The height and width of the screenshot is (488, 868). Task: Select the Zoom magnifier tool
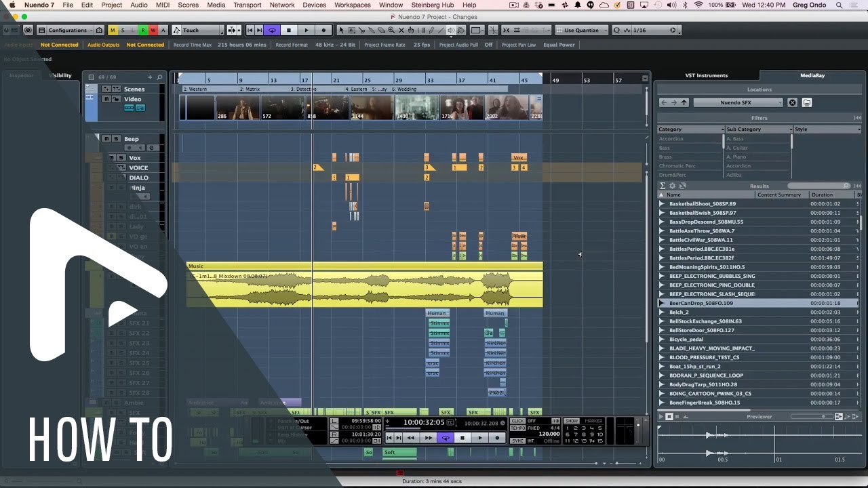pos(391,30)
